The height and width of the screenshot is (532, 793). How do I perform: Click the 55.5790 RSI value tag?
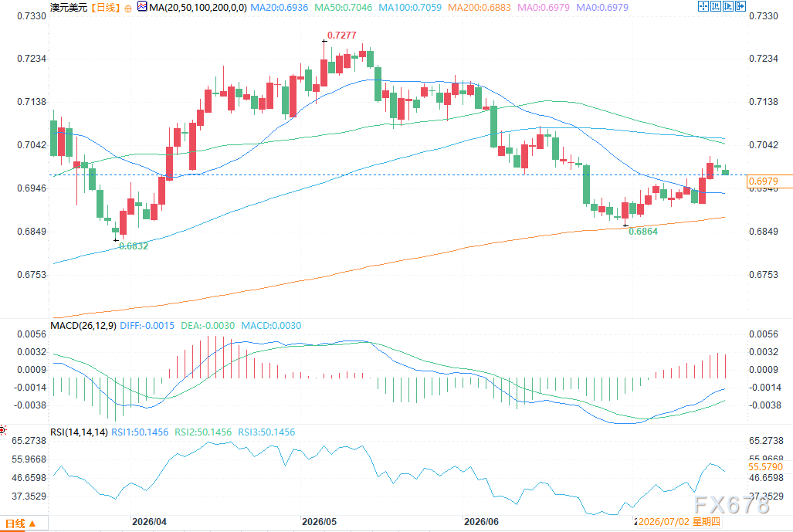[x=765, y=467]
